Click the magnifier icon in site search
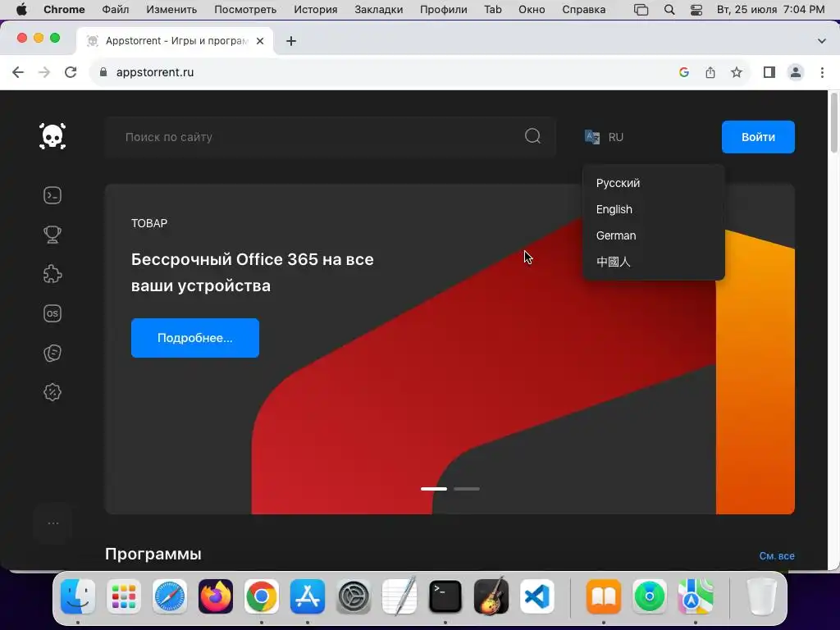840x630 pixels. [x=532, y=136]
